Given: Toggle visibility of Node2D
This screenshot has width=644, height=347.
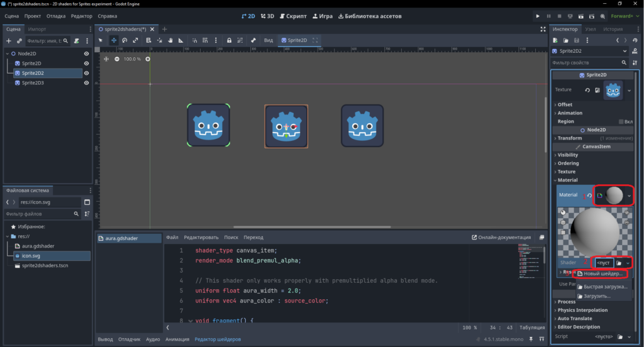Looking at the screenshot, I should click(x=86, y=53).
